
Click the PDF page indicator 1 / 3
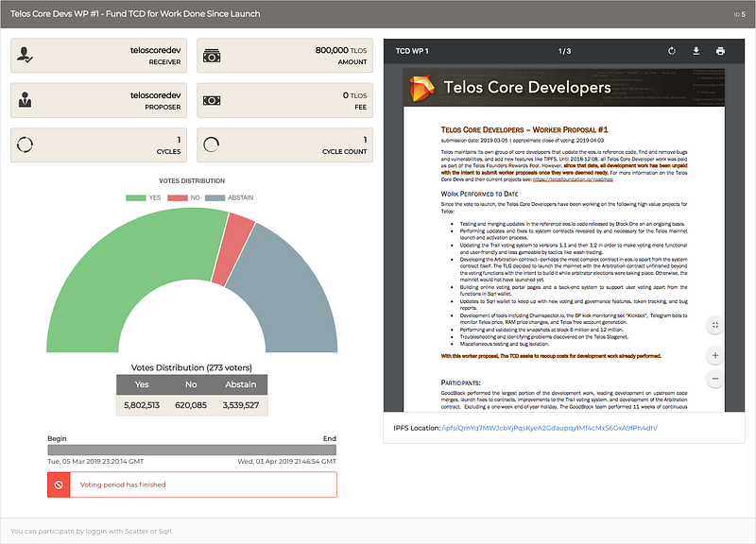(565, 51)
